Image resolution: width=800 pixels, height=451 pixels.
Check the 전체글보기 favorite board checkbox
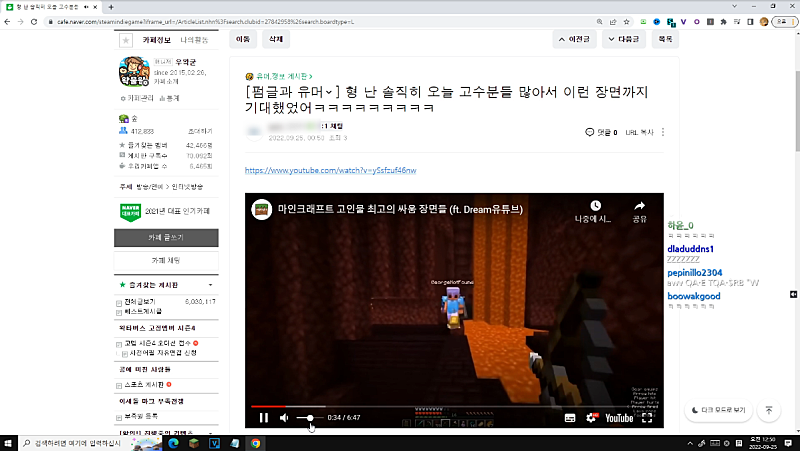tap(120, 301)
